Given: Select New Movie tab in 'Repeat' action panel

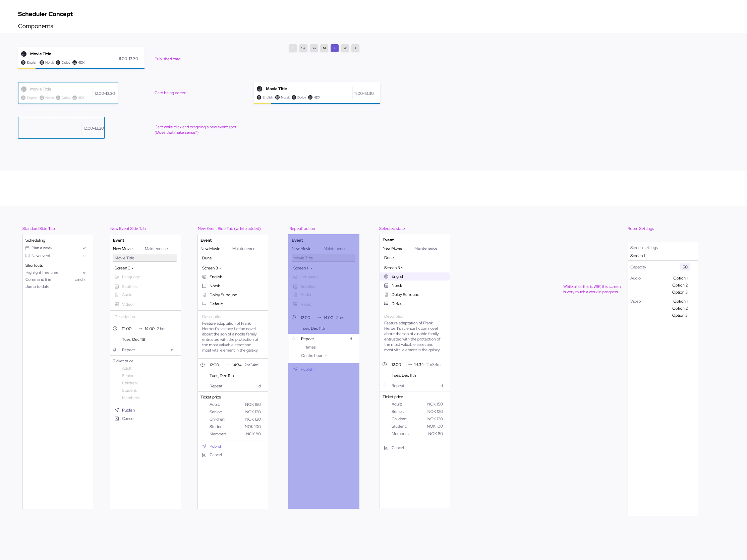Looking at the screenshot, I should (x=301, y=249).
